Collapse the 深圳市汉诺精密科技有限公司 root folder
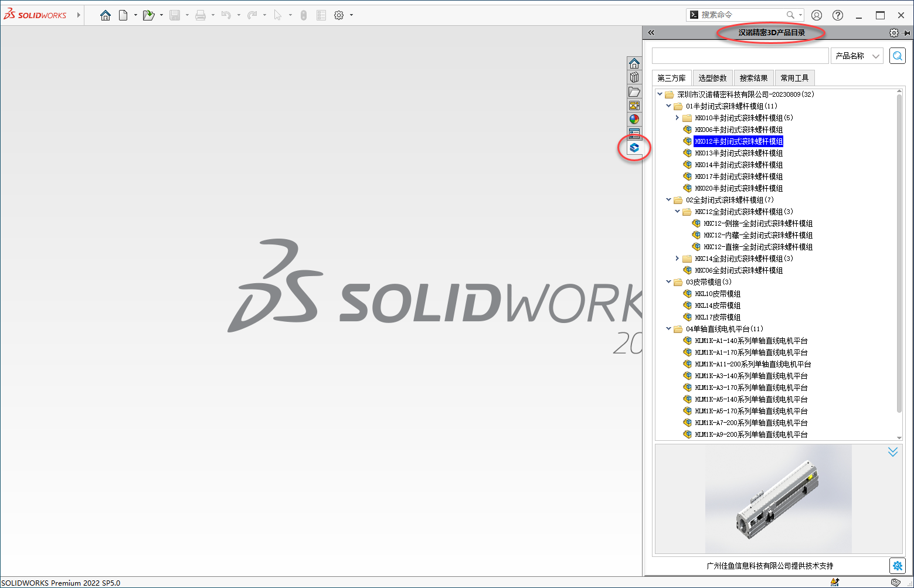The image size is (914, 588). (x=660, y=94)
